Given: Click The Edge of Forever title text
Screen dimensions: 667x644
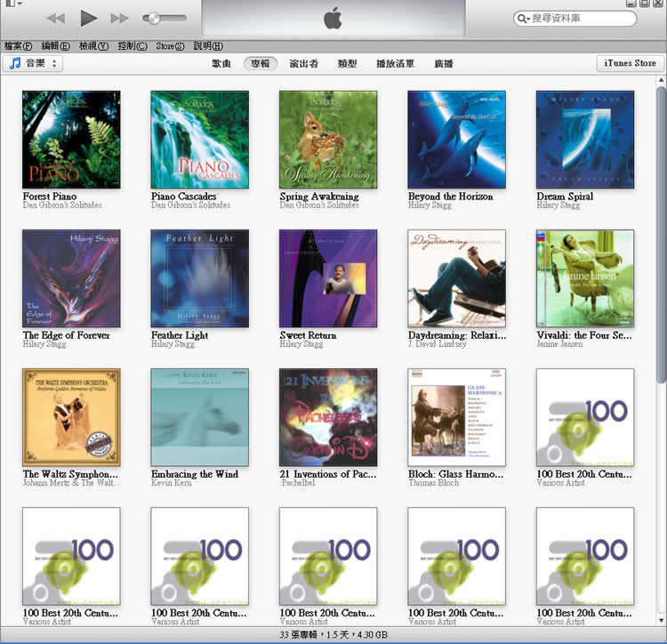Looking at the screenshot, I should [x=67, y=335].
